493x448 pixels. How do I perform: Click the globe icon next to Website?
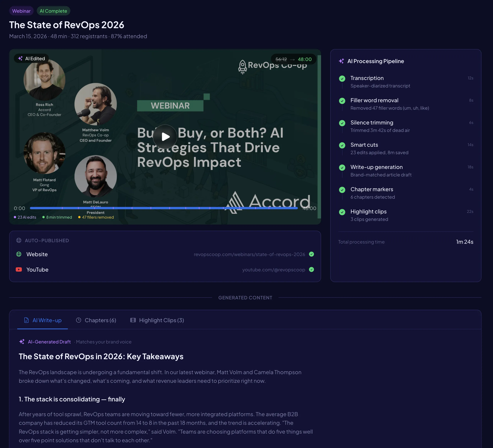(19, 254)
